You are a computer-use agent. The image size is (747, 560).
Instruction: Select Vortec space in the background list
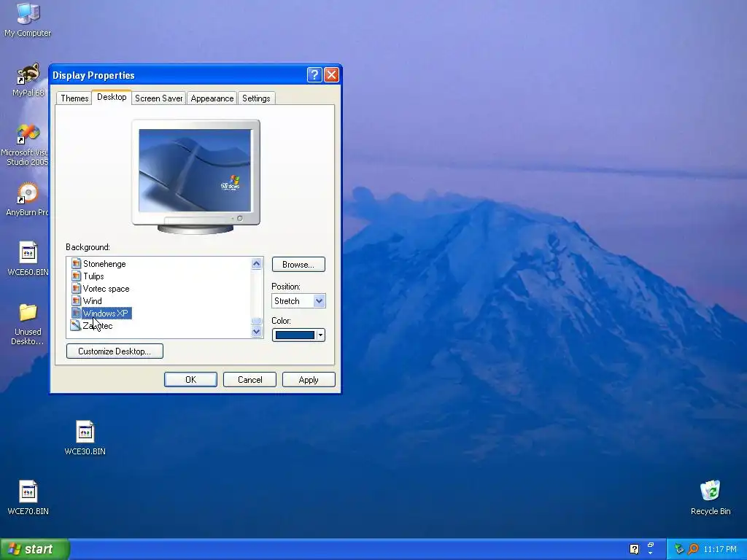pos(106,288)
